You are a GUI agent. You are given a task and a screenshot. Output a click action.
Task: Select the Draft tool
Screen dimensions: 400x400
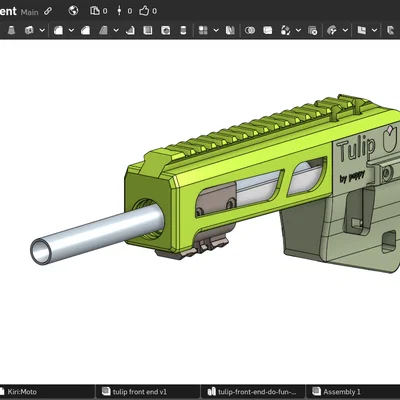tap(103, 30)
